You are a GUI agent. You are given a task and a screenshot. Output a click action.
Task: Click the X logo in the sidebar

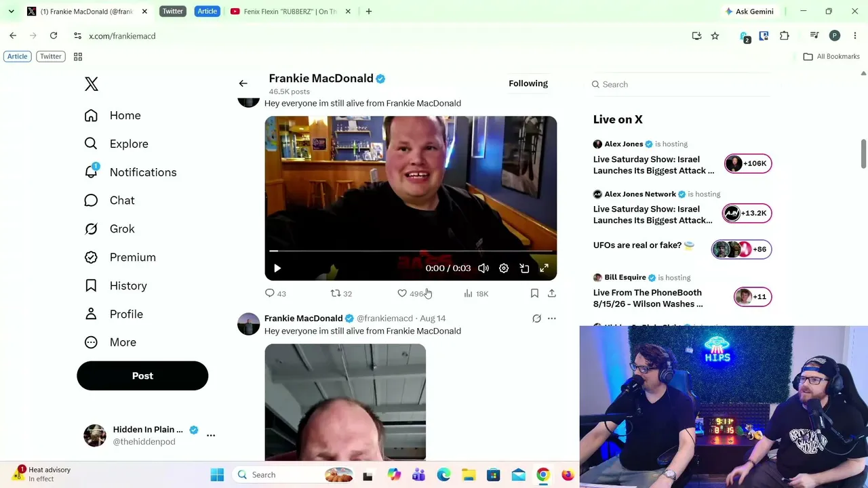[92, 84]
